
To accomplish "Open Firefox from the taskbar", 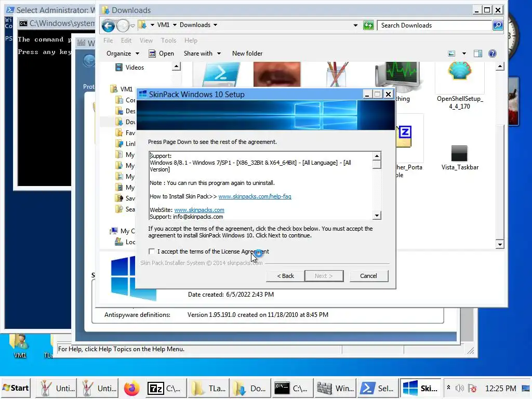I will click(x=131, y=389).
